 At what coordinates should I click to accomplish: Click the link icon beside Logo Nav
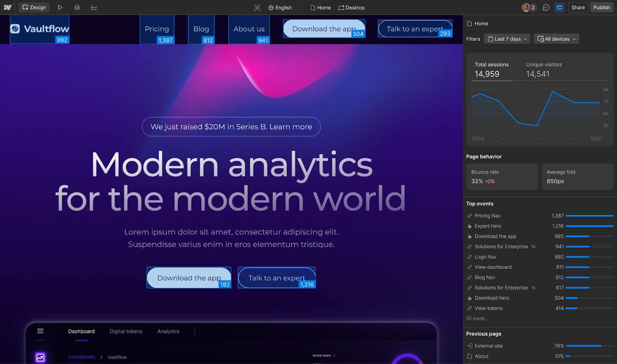point(469,257)
